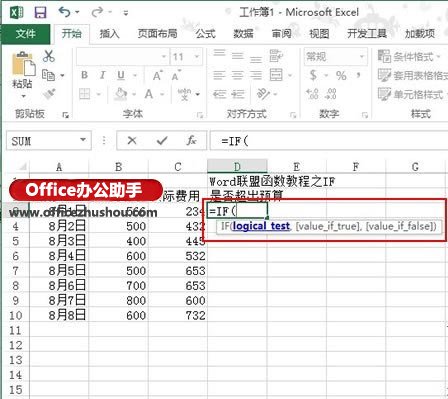Click the Increase Indent icon
Image resolution: width=448 pixels, height=399 pixels.
(238, 94)
